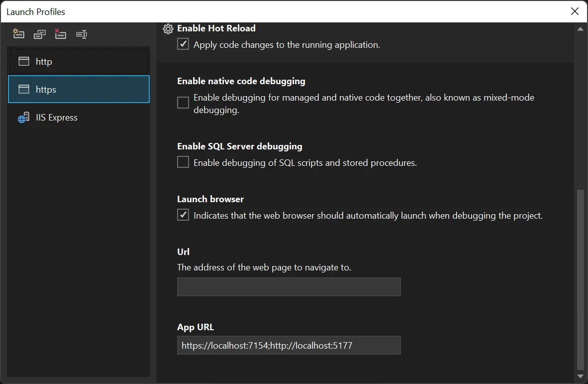588x384 pixels.
Task: Click the Duplicate selected profile icon
Action: pos(40,34)
